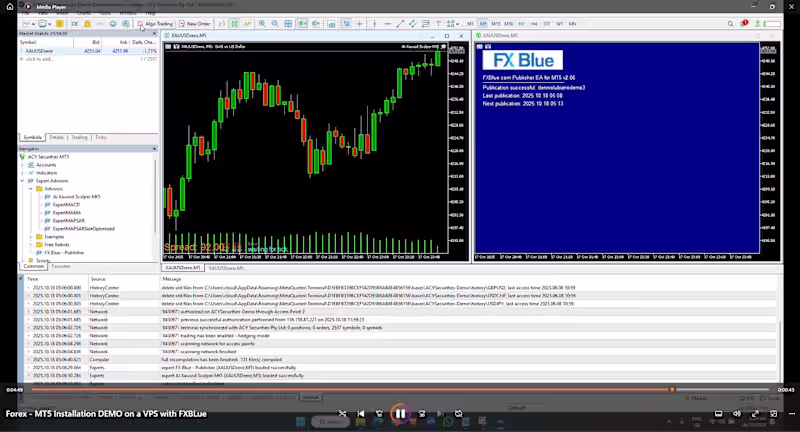Select the crosshair tool
Screen dimensions: 800x432
[x=360, y=24]
